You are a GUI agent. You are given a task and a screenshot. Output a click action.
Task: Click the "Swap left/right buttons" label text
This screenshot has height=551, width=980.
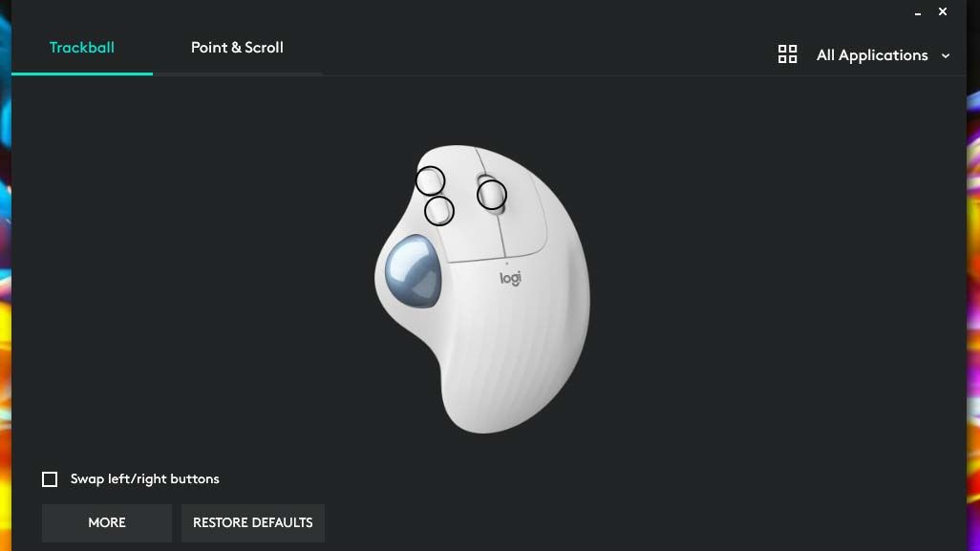coord(144,479)
